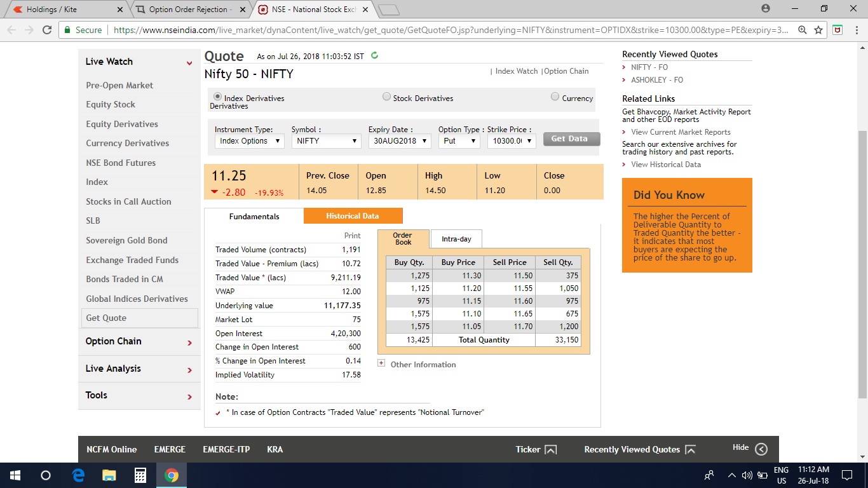This screenshot has width=868, height=488.
Task: Open the Expiry Date dropdown
Action: [x=400, y=141]
